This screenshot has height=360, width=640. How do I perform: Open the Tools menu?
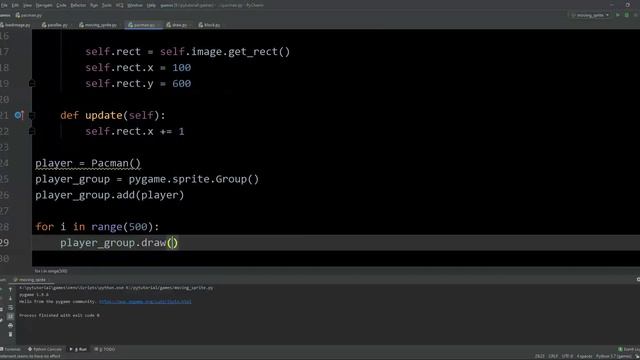click(x=107, y=5)
